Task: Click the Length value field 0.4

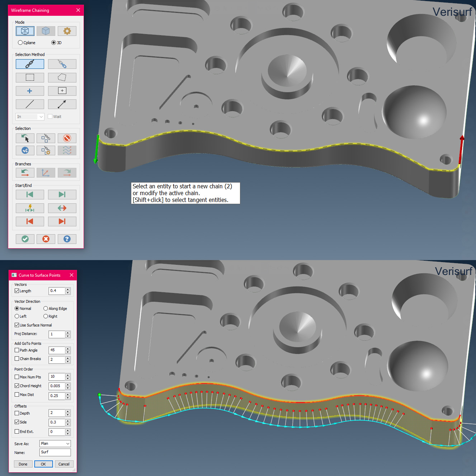Action: coord(57,291)
